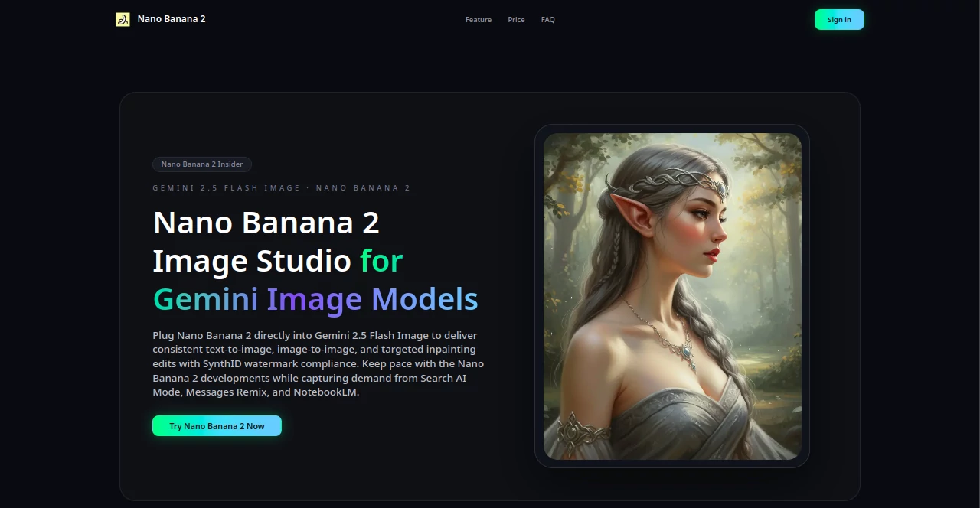Viewport: 980px width, 508px height.
Task: Select the yellow Nano Banana 2 app icon
Action: click(x=122, y=19)
